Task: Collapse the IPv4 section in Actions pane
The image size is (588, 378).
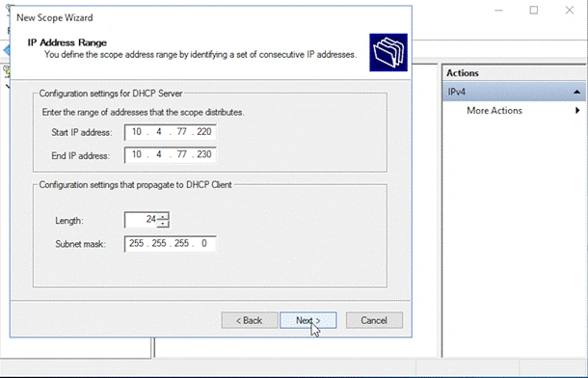Action: [x=576, y=92]
